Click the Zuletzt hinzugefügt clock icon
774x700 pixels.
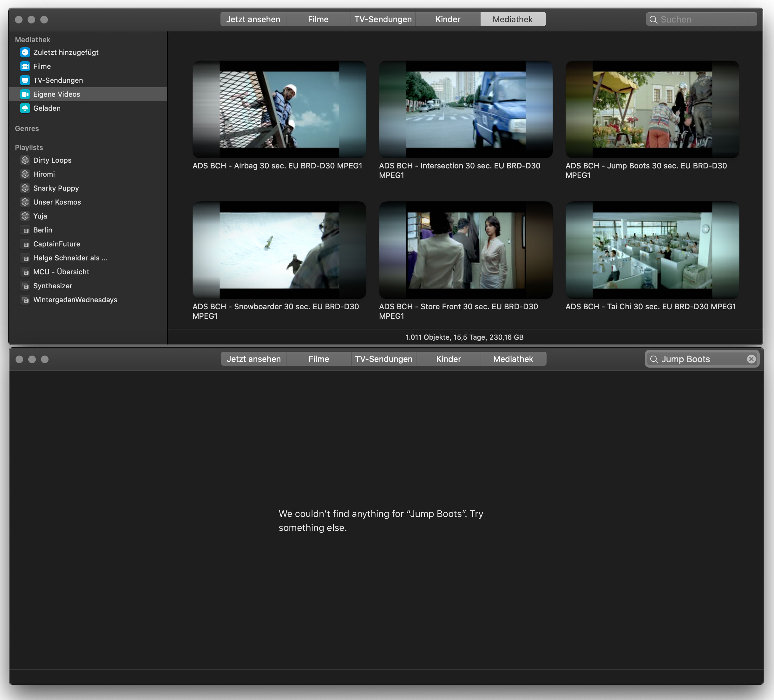(25, 52)
